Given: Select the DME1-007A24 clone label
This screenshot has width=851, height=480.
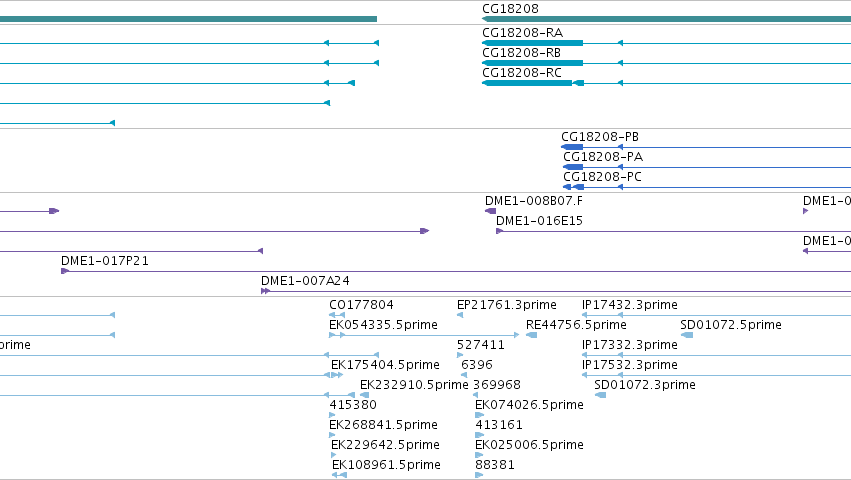Looking at the screenshot, I should [x=305, y=281].
